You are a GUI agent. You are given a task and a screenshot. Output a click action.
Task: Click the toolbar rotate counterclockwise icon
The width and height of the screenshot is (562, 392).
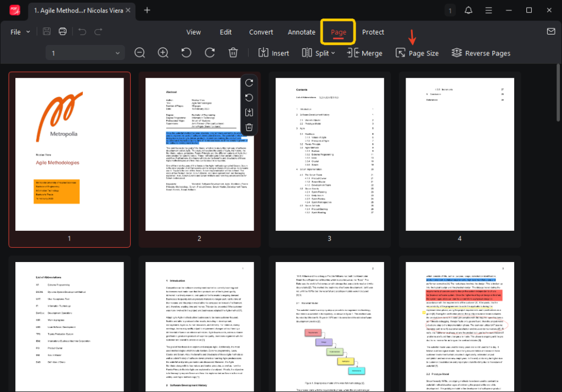click(186, 53)
